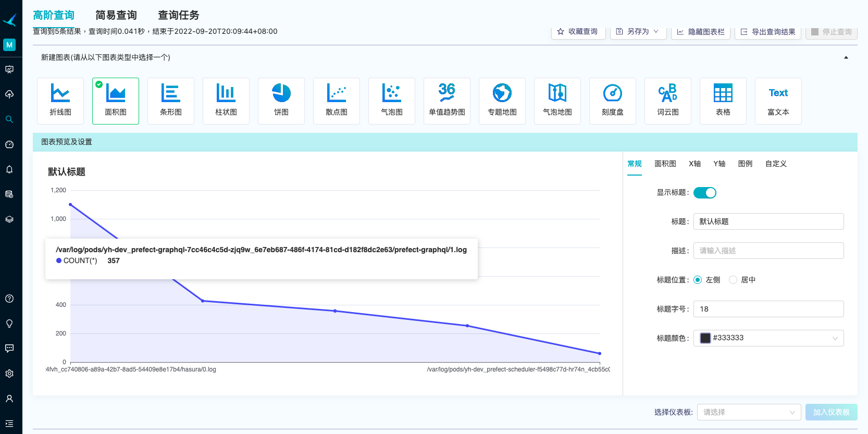Viewport: 868px width, 434px height.
Task: Open the user profile sidebar icon
Action: 9,399
